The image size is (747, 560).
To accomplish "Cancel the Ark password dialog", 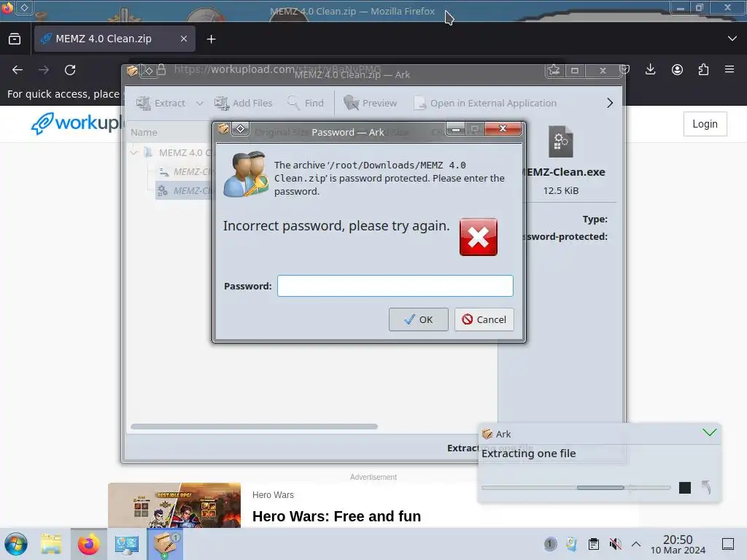I will tap(484, 319).
